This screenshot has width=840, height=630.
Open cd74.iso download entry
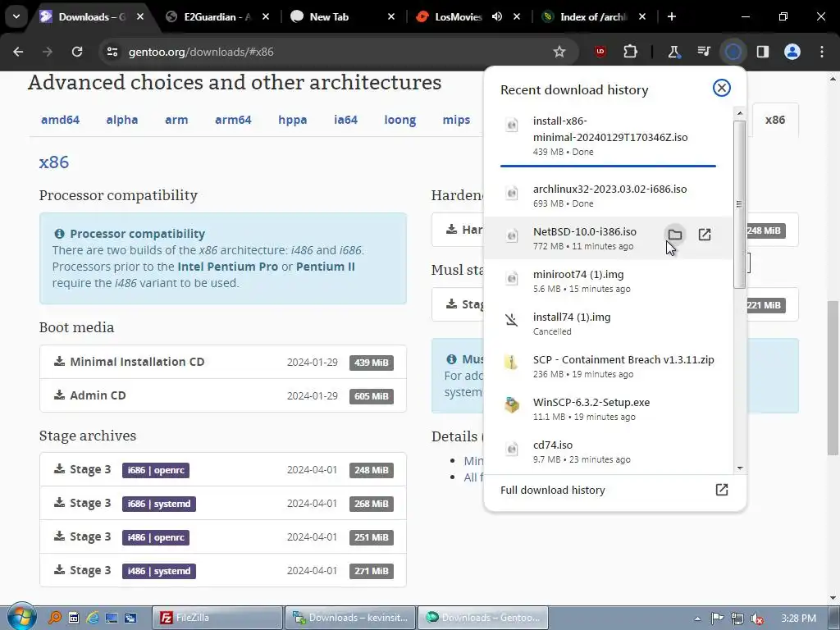click(x=608, y=452)
